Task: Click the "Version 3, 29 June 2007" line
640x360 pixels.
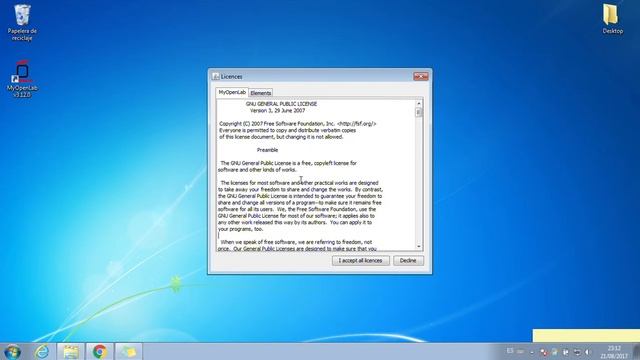Action: point(278,111)
